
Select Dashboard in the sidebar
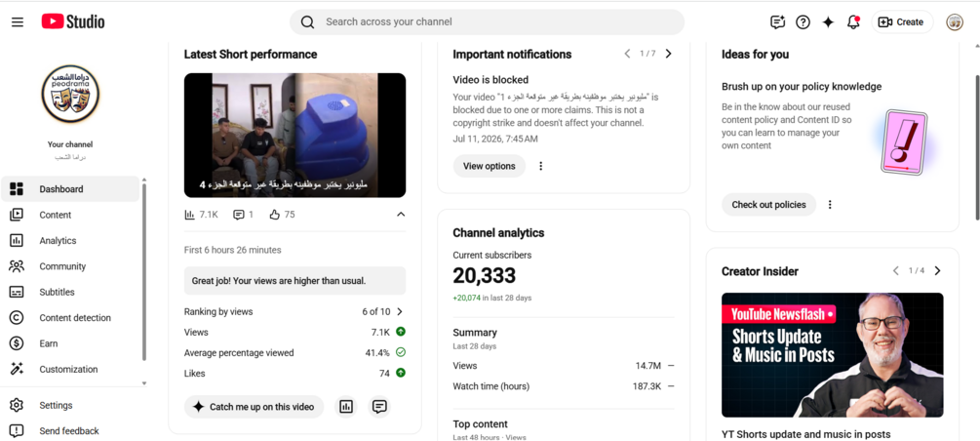(x=70, y=189)
